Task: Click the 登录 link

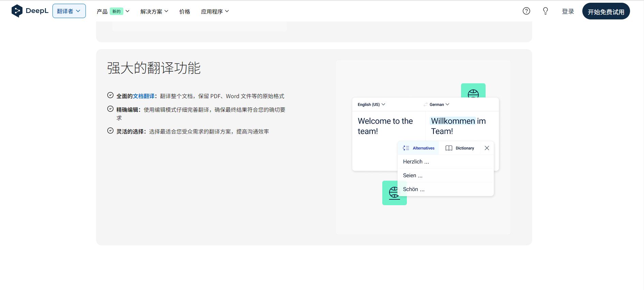Action: click(568, 12)
